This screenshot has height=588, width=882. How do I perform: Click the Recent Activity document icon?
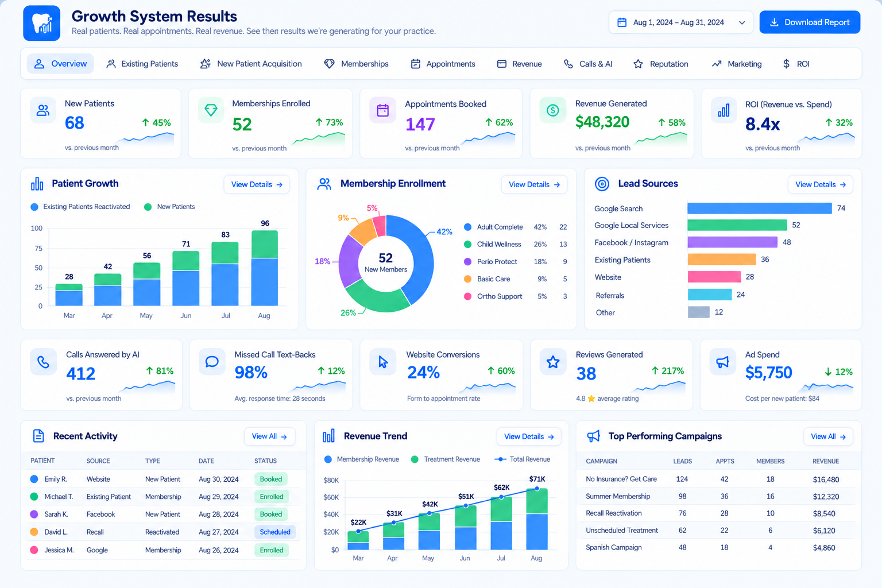pyautogui.click(x=38, y=436)
